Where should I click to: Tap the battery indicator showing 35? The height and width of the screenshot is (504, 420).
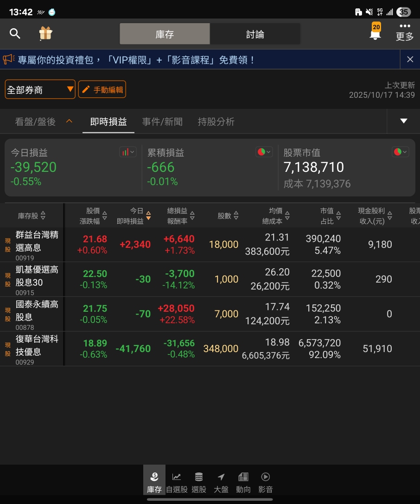tap(403, 12)
